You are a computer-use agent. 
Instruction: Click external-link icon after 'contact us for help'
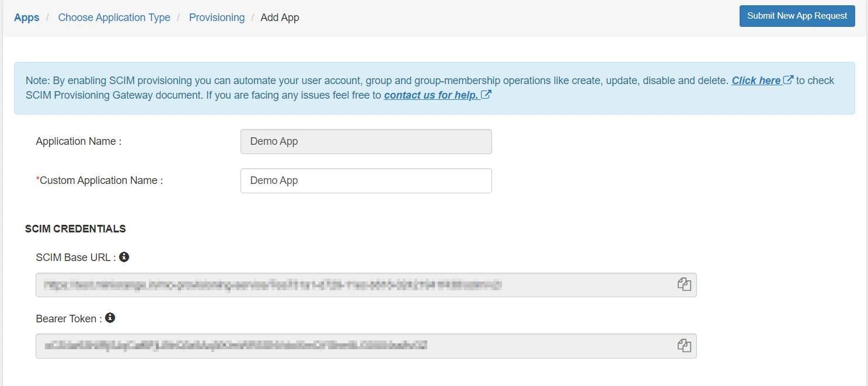(486, 95)
